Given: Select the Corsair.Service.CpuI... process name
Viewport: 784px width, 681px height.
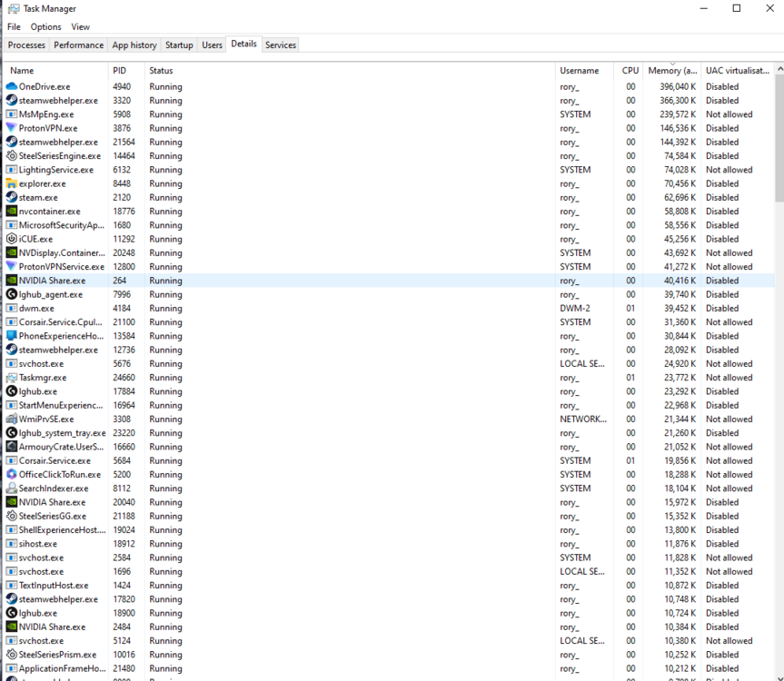Looking at the screenshot, I should coord(61,322).
